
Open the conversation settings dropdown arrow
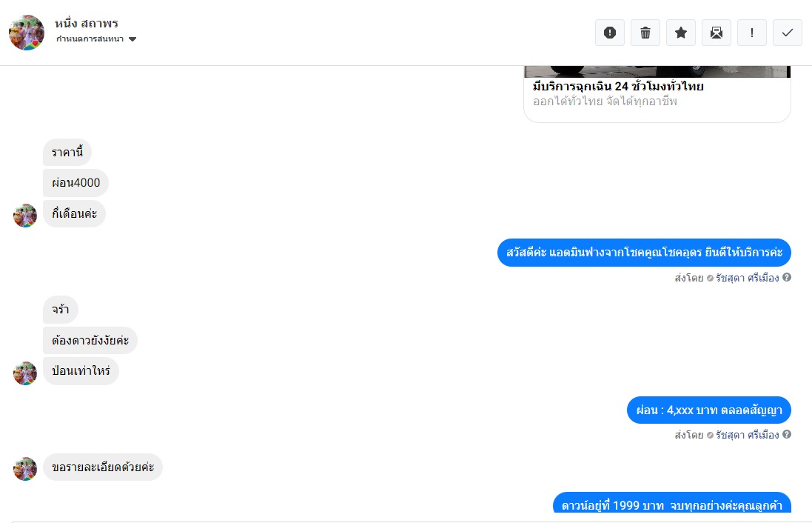click(132, 39)
